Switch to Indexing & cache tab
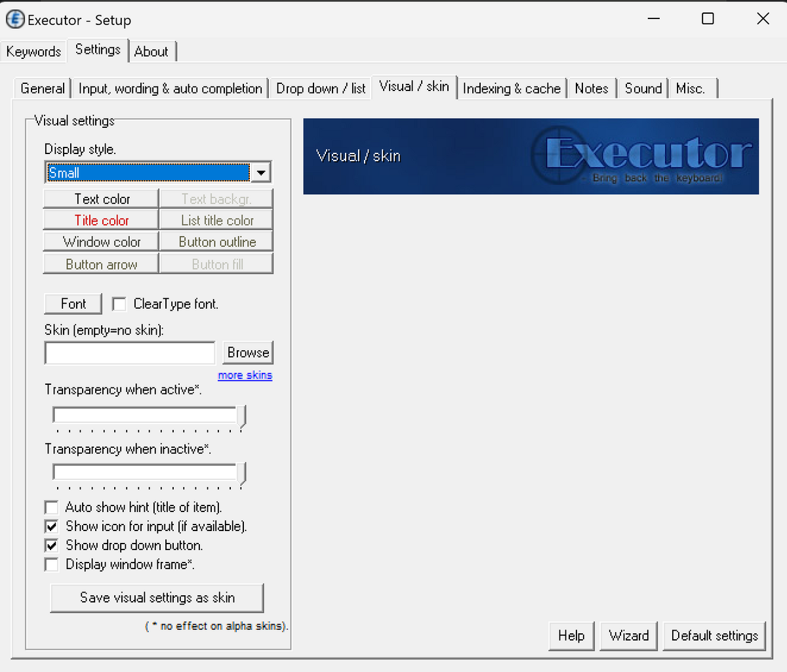The width and height of the screenshot is (787, 672). (x=512, y=89)
